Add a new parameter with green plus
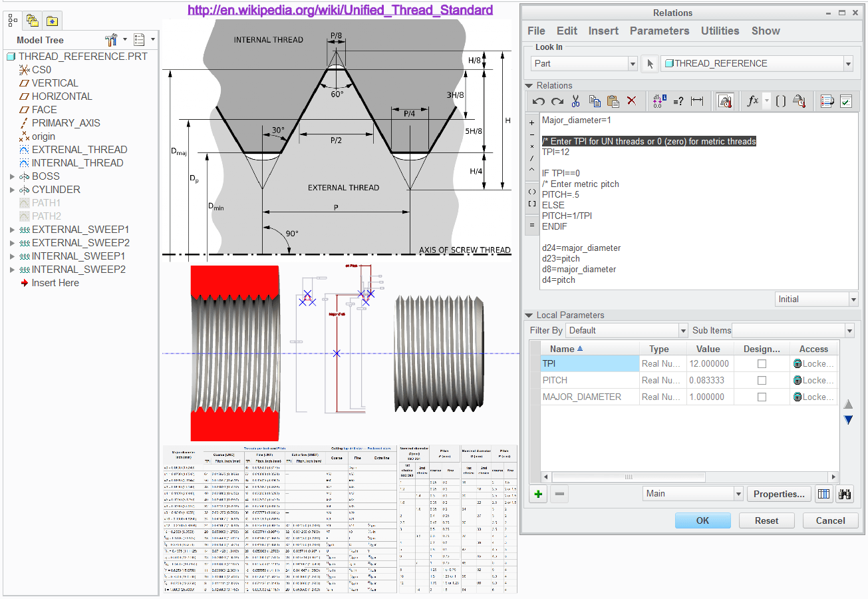 539,494
